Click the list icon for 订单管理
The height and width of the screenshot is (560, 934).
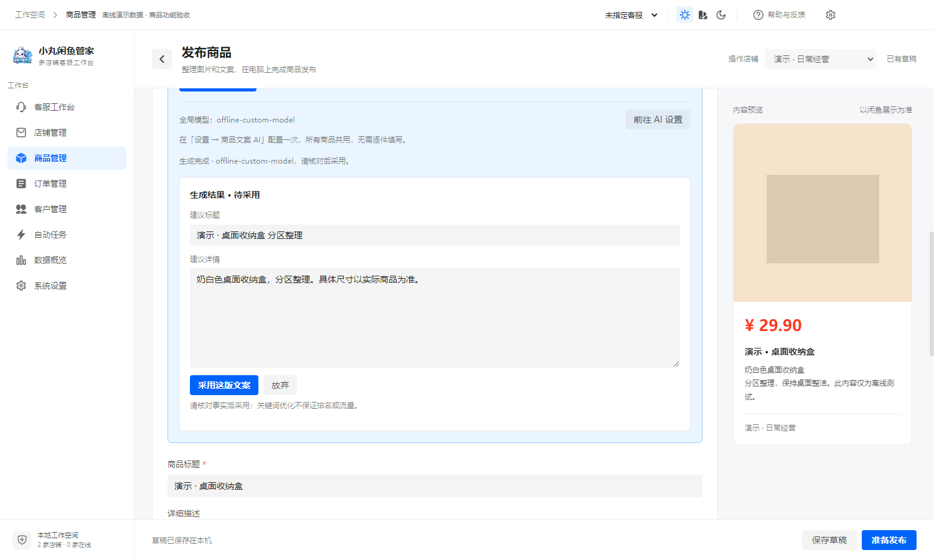click(21, 184)
